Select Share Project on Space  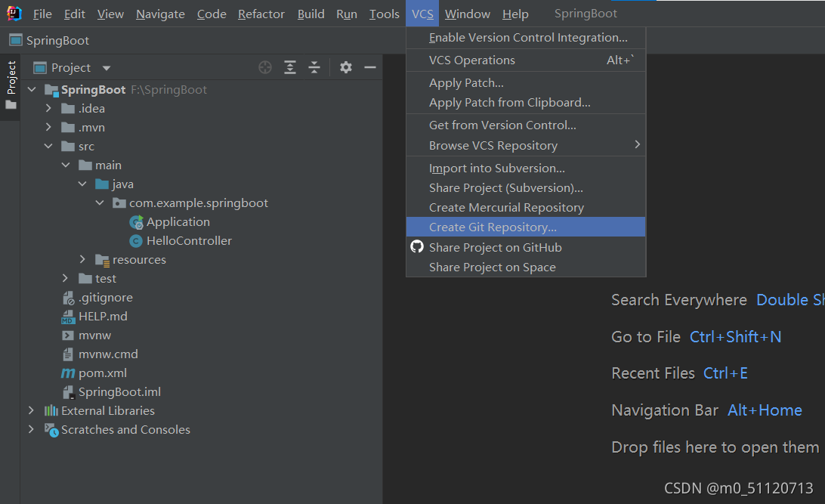pyautogui.click(x=526, y=267)
